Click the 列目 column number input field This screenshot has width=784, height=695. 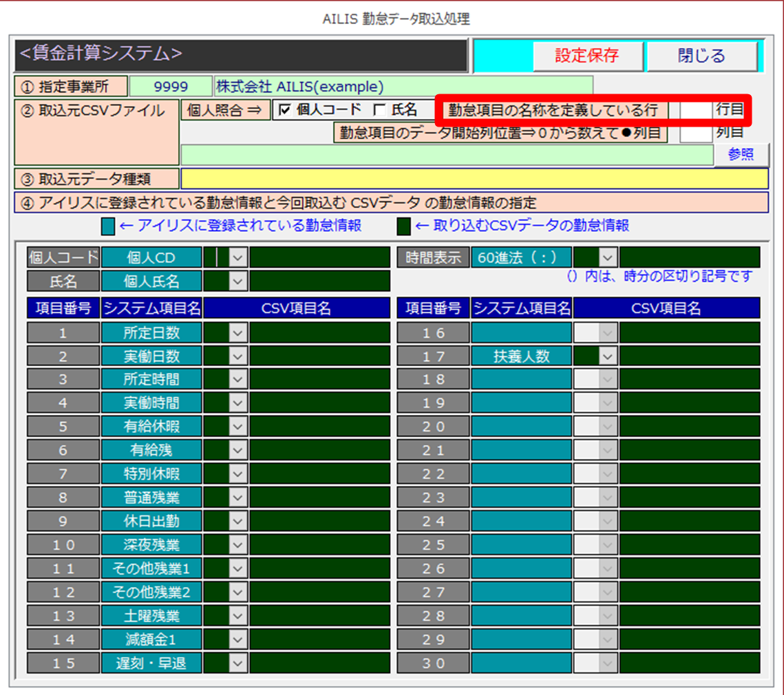(695, 132)
